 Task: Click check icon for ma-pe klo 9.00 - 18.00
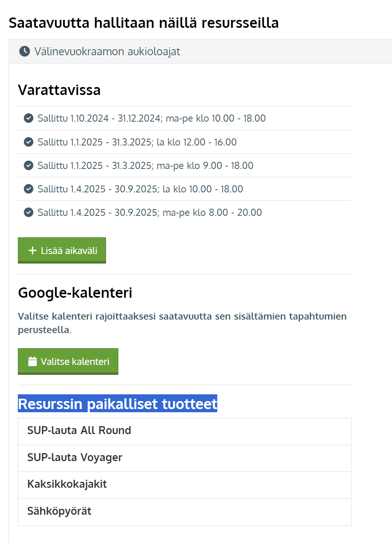[29, 165]
